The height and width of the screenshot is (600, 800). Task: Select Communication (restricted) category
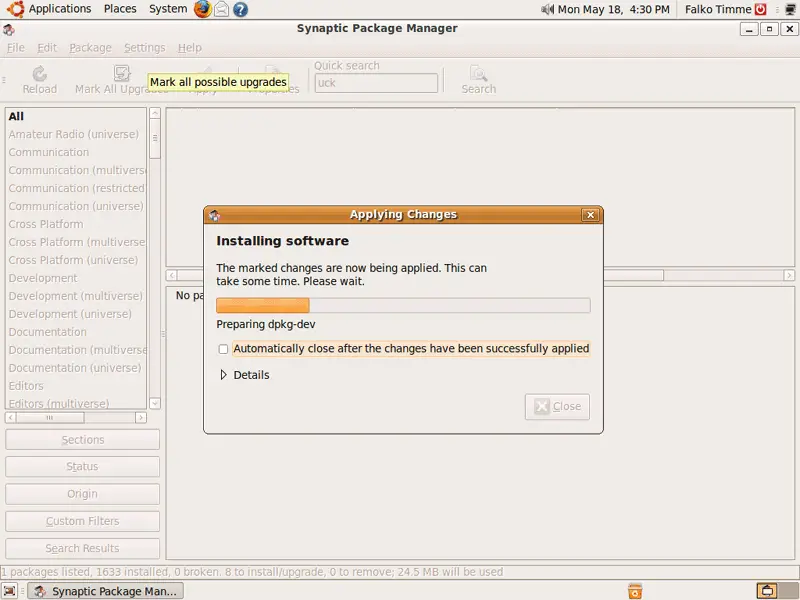[76, 188]
